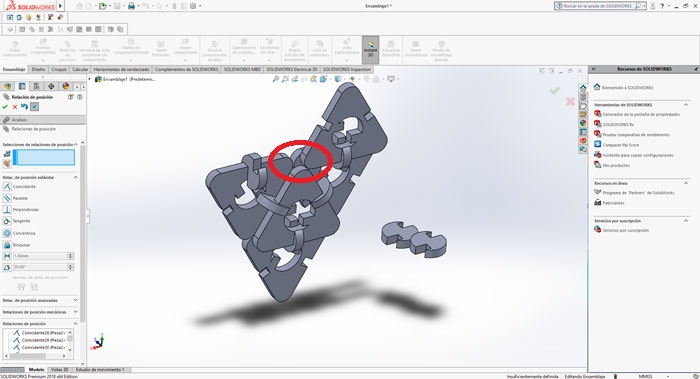
Task: Switch to the DimXpertManager tab
Action: (51, 86)
